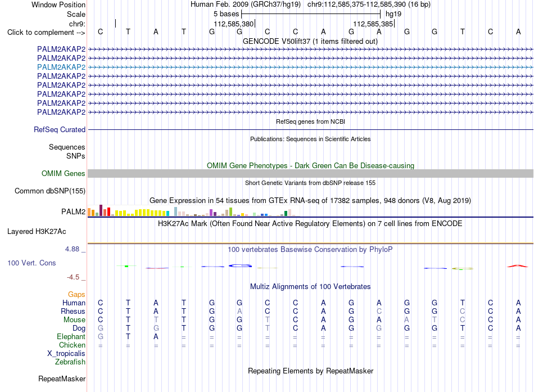
Task: Click the '100 Vert. Cons' track label
Action: click(31, 263)
